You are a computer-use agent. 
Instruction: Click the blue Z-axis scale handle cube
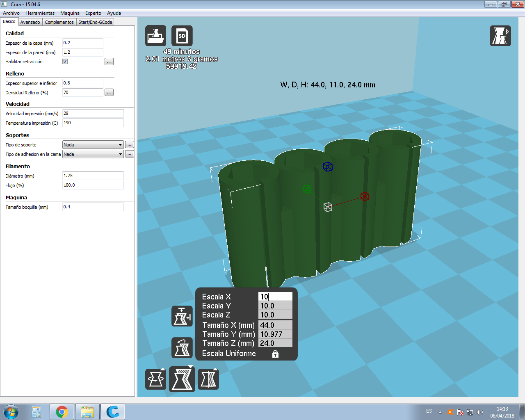pyautogui.click(x=328, y=167)
